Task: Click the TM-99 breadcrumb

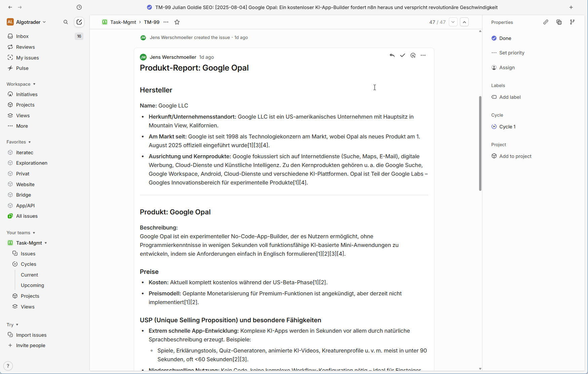Action: [x=152, y=22]
